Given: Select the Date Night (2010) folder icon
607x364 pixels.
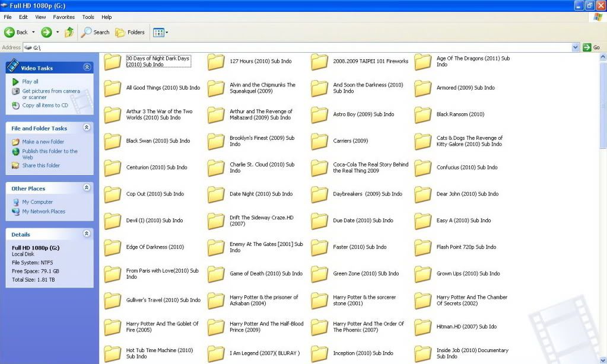Looking at the screenshot, I should point(215,194).
